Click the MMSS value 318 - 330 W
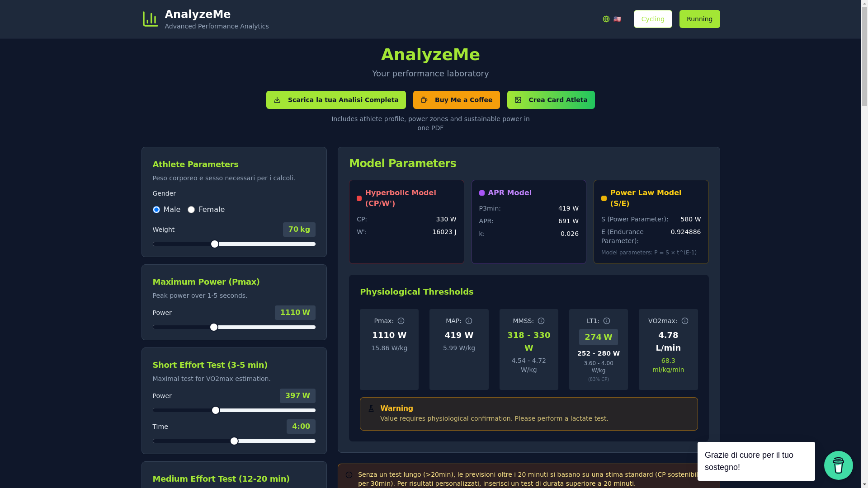This screenshot has height=488, width=868. tap(529, 342)
